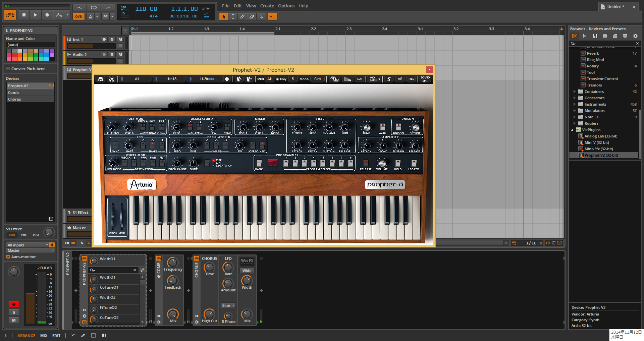The image size is (644, 341).
Task: Open the Create menu
Action: [x=267, y=6]
